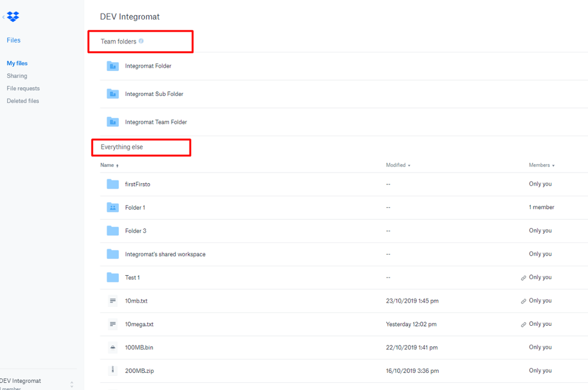The width and height of the screenshot is (588, 390).
Task: Click link icon in Test 1 row
Action: [x=523, y=277]
